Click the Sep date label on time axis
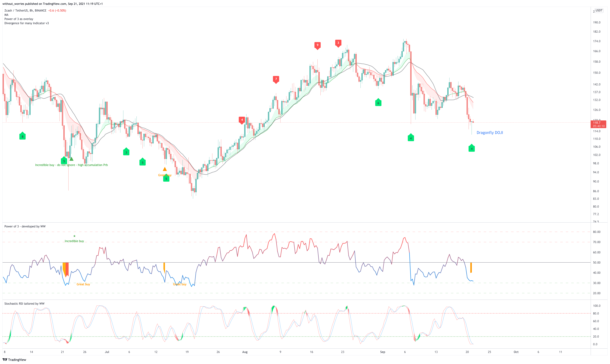Screen dimensions: 610x364 pos(383,352)
